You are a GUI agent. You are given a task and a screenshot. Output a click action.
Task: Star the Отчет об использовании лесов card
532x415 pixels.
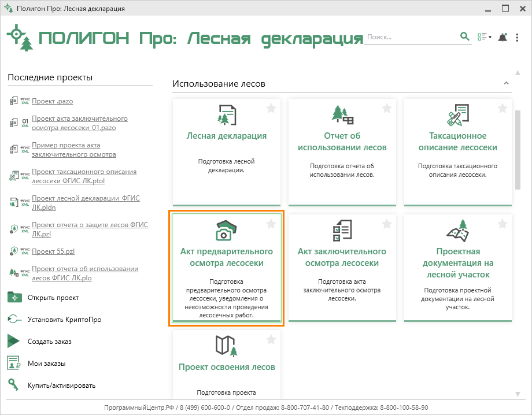click(387, 109)
